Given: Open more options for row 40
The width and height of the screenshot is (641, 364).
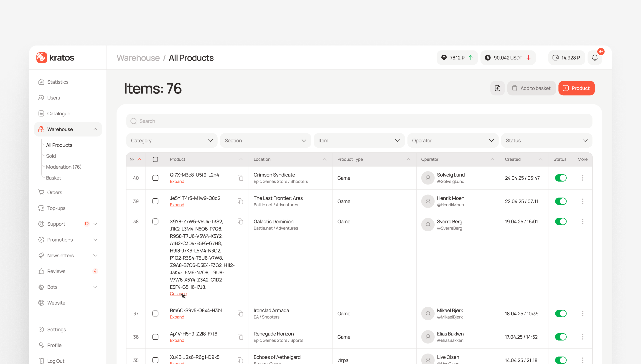Looking at the screenshot, I should click(x=582, y=178).
